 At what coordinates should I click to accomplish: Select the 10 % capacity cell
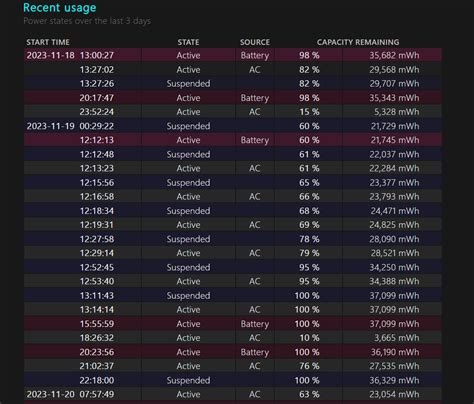pos(309,338)
